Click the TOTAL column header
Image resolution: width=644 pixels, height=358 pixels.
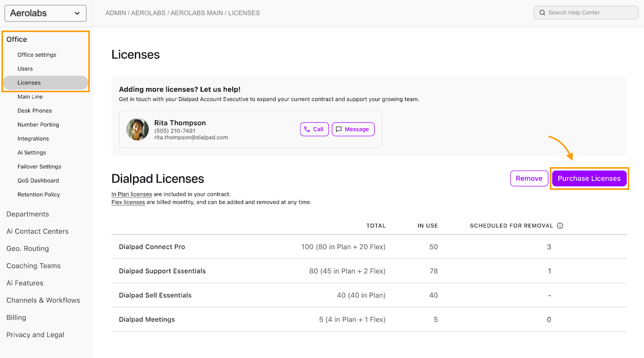pos(376,226)
